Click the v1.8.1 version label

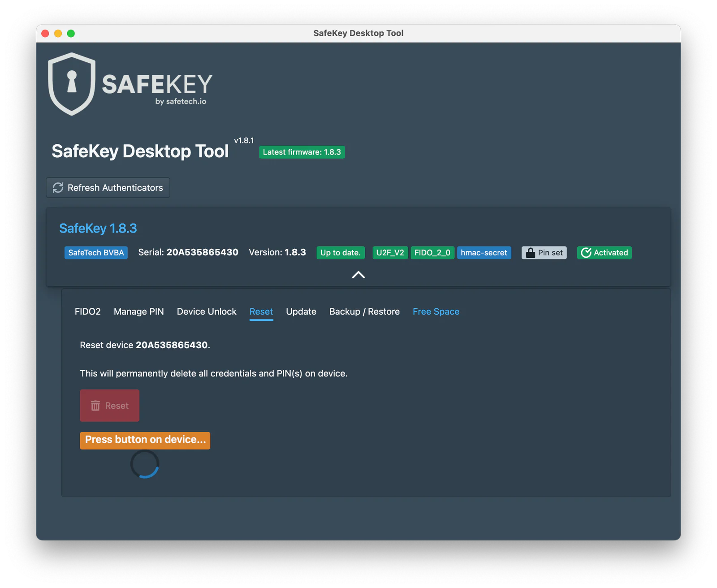click(244, 141)
